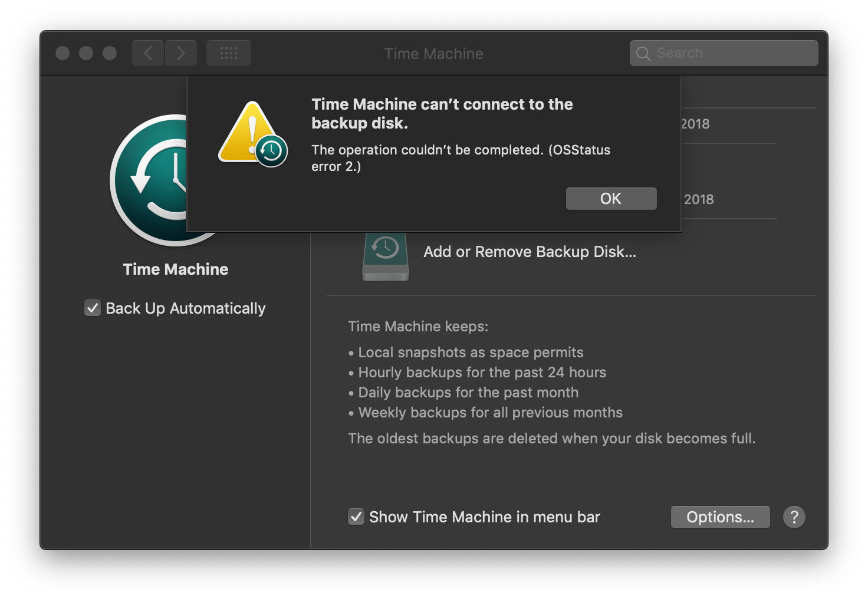
Task: Click the Time Machine label under the icon
Action: coord(176,269)
